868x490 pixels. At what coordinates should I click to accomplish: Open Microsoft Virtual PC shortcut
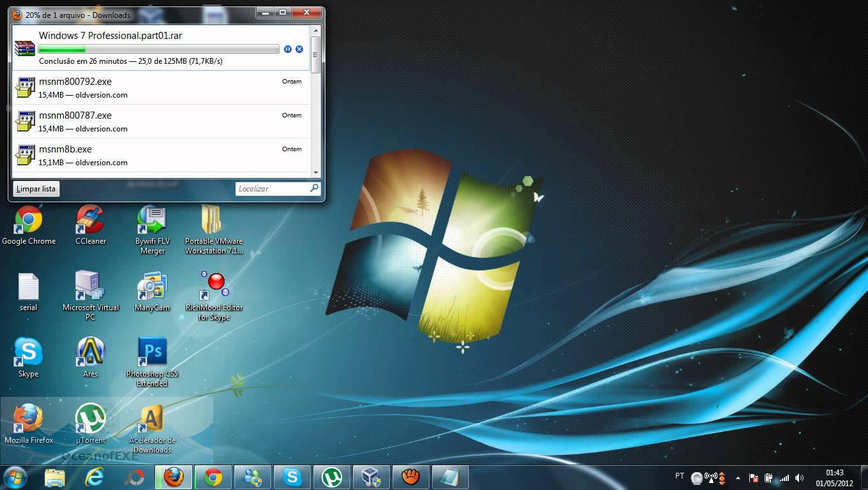coord(91,296)
